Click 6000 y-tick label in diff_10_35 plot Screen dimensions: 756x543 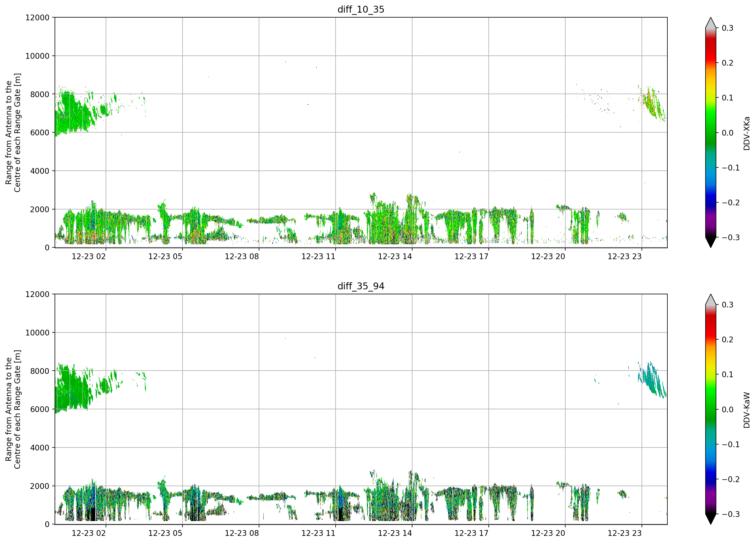coord(40,133)
